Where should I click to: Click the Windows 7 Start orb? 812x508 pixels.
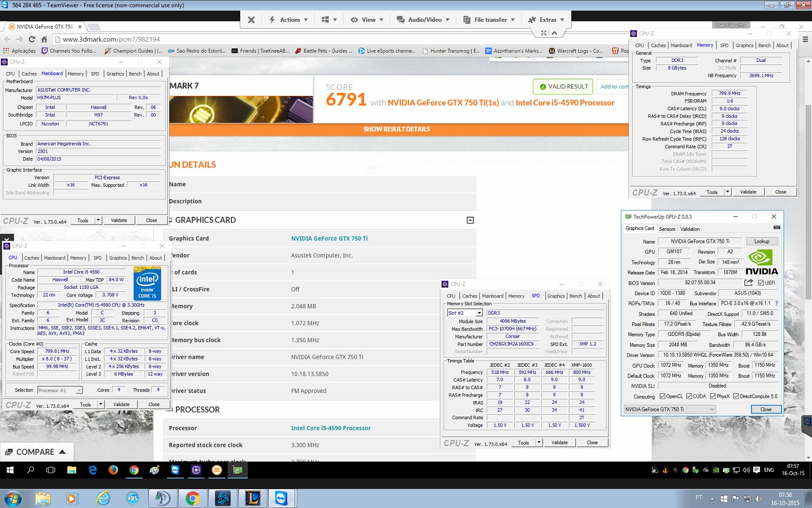[x=12, y=498]
